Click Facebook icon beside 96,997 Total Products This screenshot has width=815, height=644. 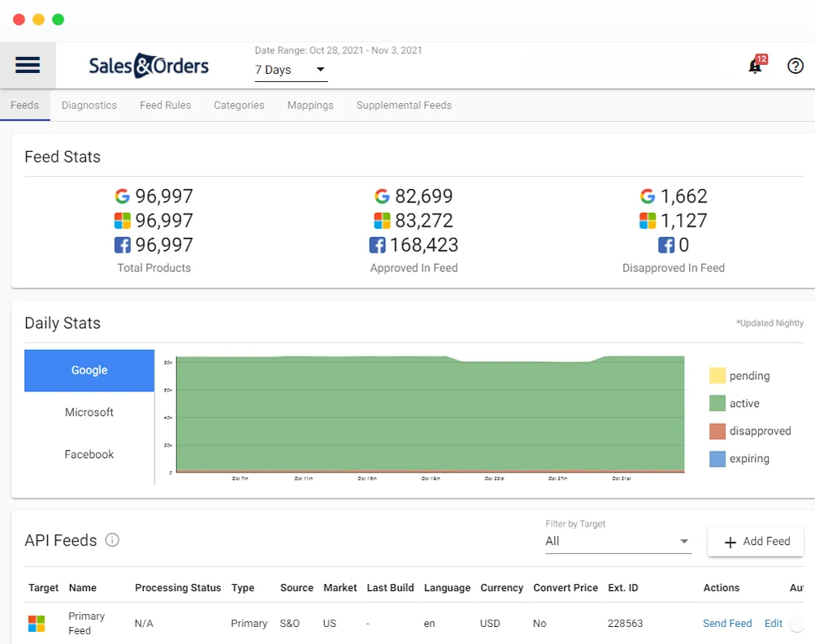click(122, 244)
